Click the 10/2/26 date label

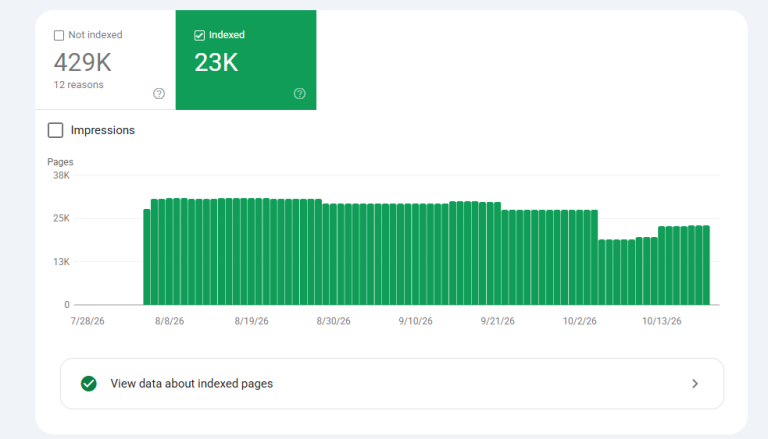(579, 321)
